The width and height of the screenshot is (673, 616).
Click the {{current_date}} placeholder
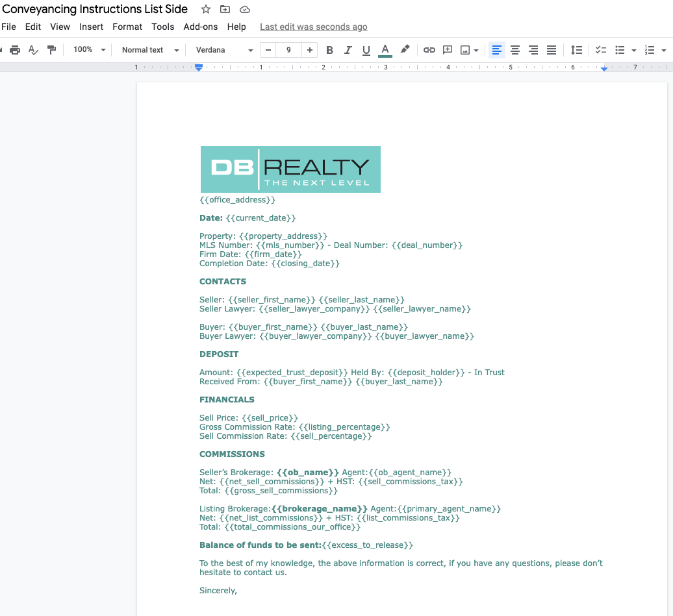(261, 218)
